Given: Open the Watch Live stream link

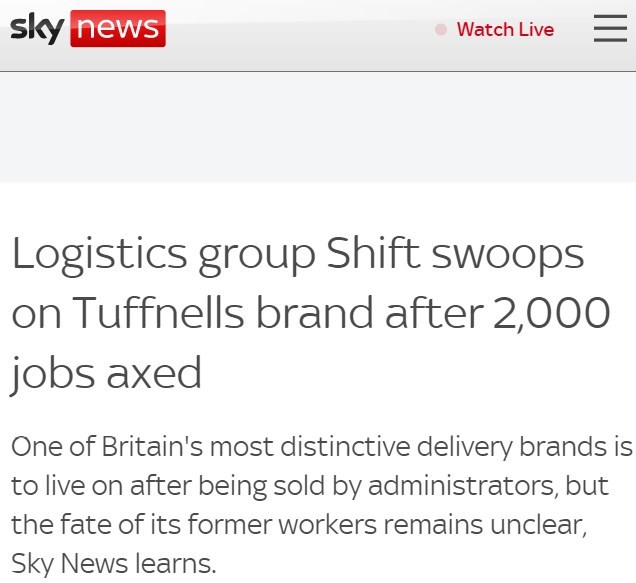Looking at the screenshot, I should [505, 30].
